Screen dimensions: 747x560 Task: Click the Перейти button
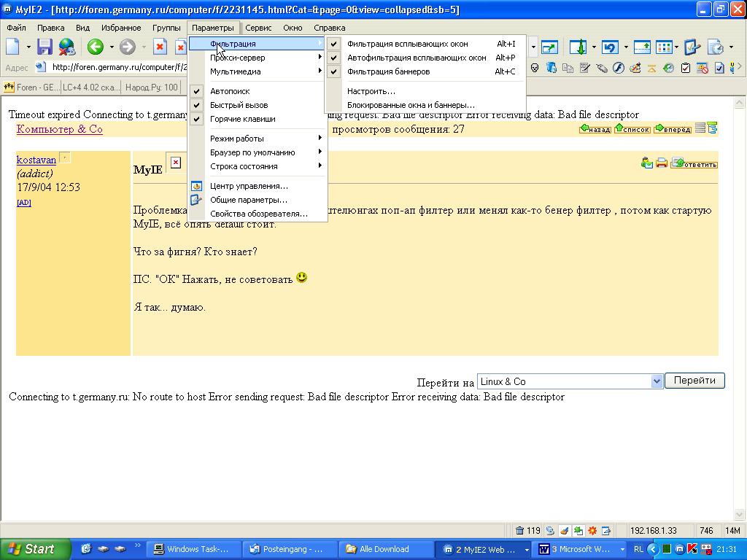click(x=694, y=381)
